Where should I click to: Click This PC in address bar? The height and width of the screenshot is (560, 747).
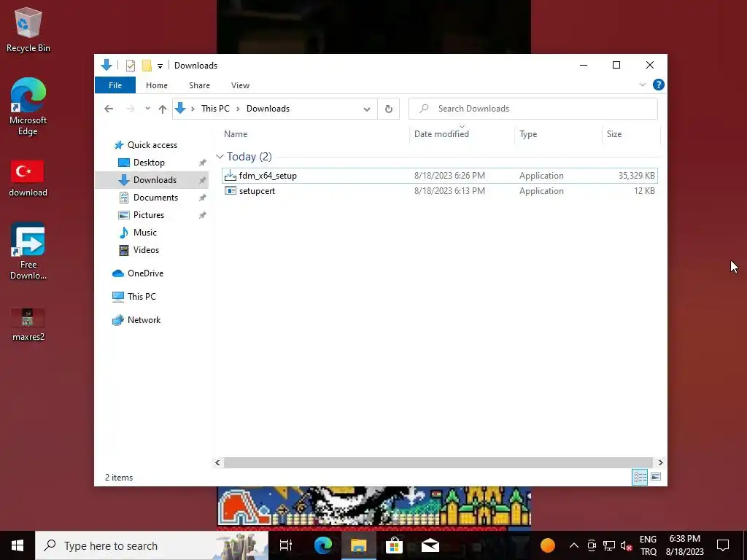point(215,109)
